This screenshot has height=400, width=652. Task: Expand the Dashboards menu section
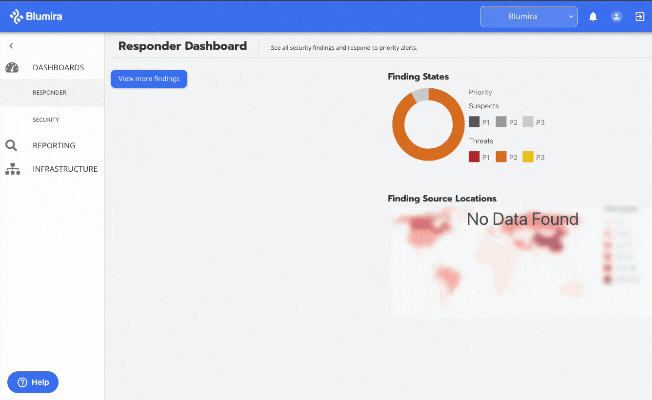click(58, 67)
